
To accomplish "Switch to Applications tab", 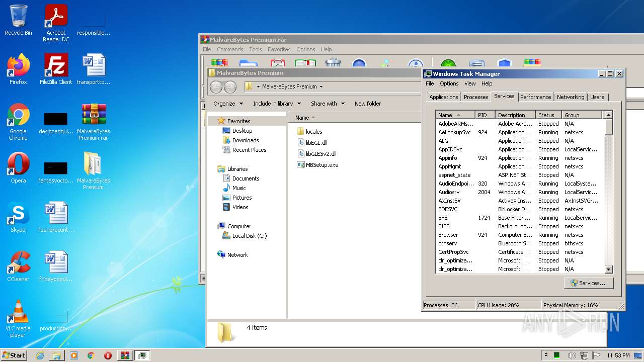I will (x=444, y=97).
